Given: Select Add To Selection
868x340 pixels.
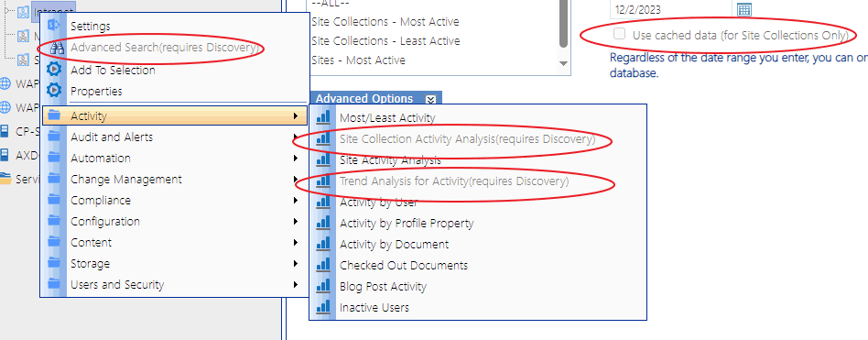Looking at the screenshot, I should point(113,71).
